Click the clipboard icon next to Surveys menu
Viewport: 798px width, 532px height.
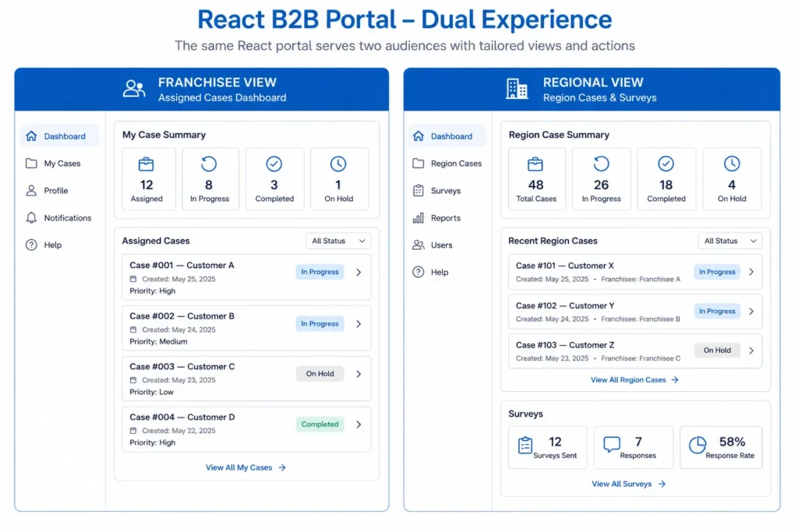tap(418, 191)
